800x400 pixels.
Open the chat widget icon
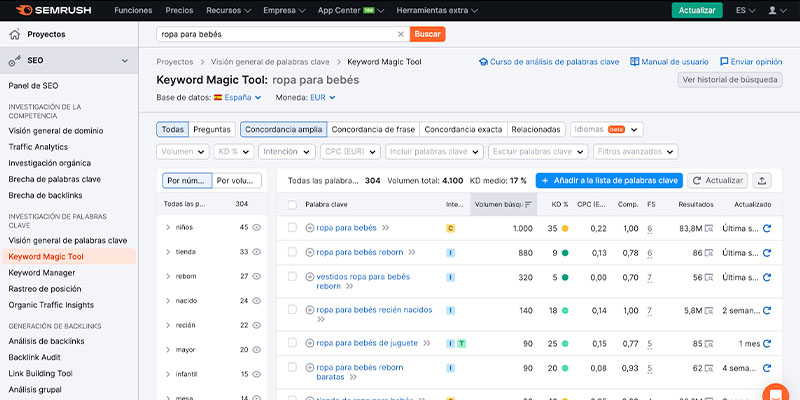776,395
